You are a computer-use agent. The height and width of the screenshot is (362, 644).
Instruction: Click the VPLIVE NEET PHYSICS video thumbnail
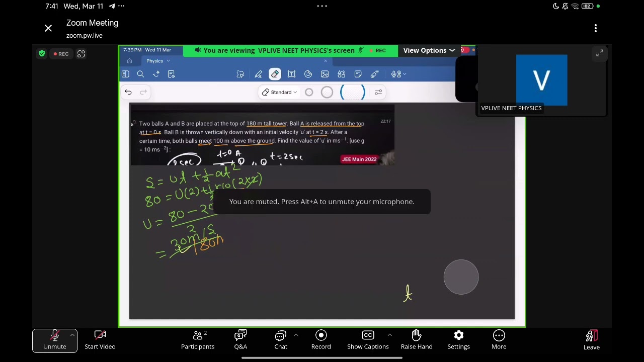[x=541, y=80]
